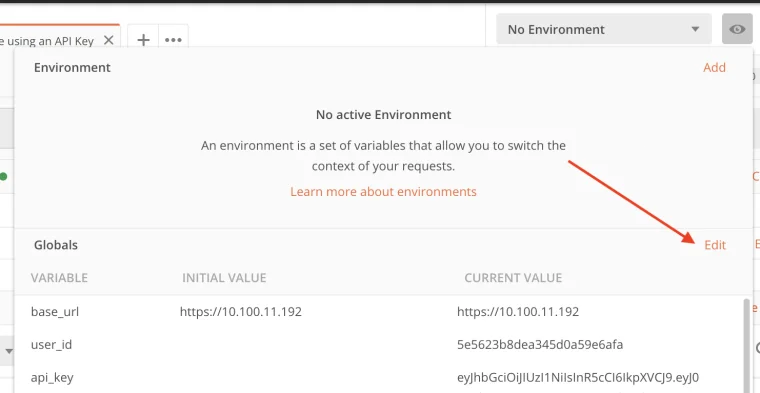The width and height of the screenshot is (760, 393).
Task: Select the api_key current value token
Action: coord(578,377)
